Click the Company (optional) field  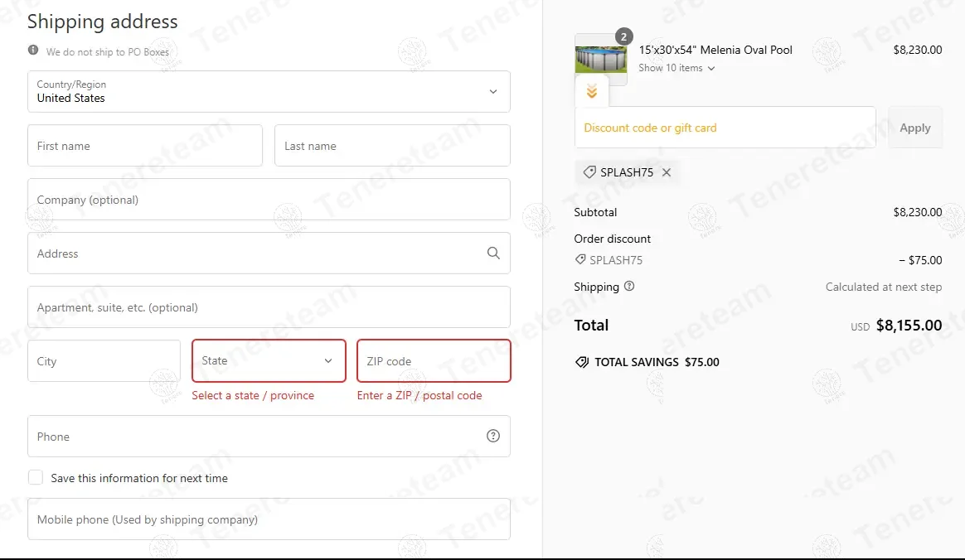tap(269, 200)
